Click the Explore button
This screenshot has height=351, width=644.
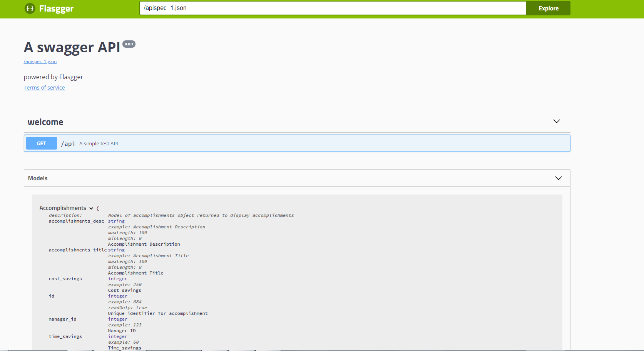(548, 8)
